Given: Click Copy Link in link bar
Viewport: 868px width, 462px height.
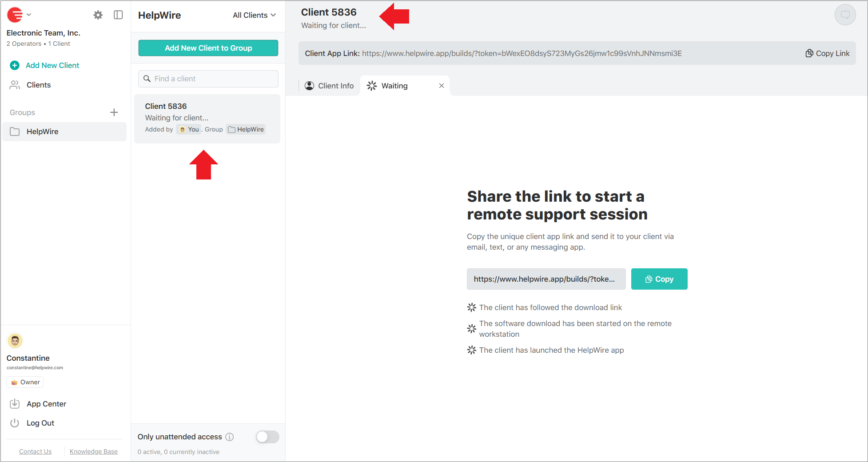Looking at the screenshot, I should click(827, 53).
